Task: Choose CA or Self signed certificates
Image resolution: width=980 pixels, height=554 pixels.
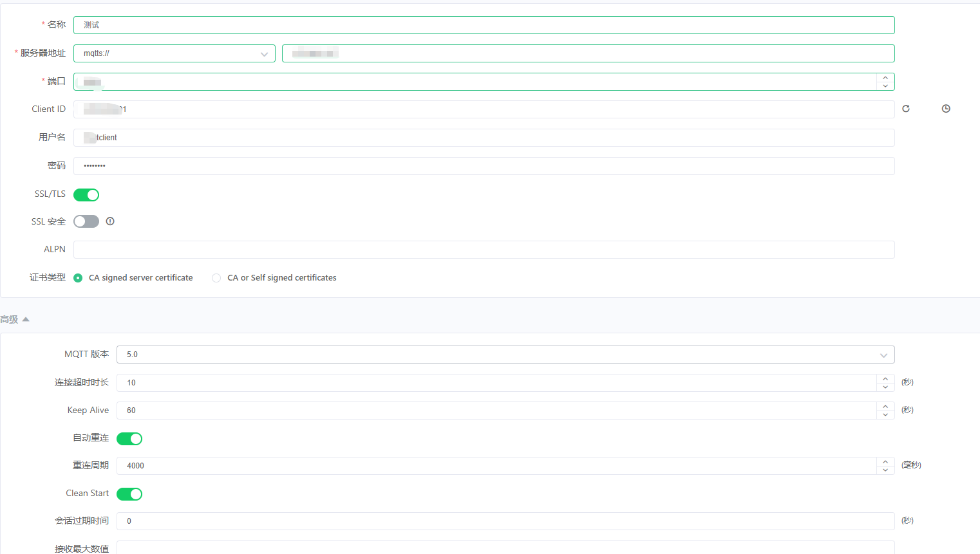Action: tap(216, 278)
